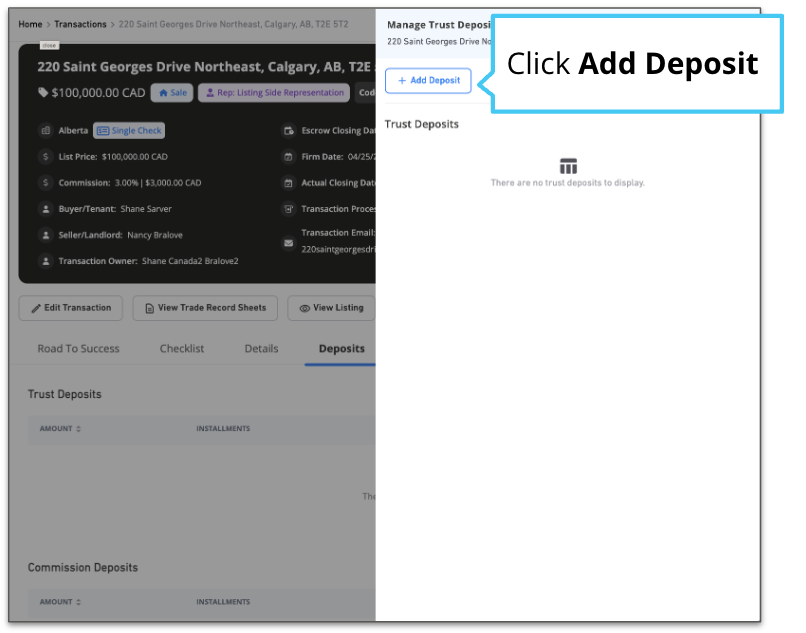Click the Escrow Closing Date calendar icon

289,130
